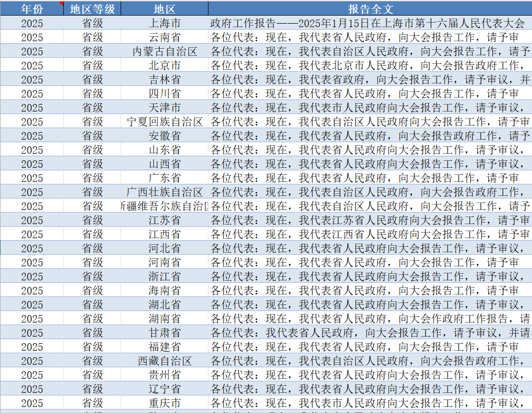This screenshot has width=532, height=413.
Task: Select the 西藏自治区 region cell
Action: pyautogui.click(x=165, y=361)
